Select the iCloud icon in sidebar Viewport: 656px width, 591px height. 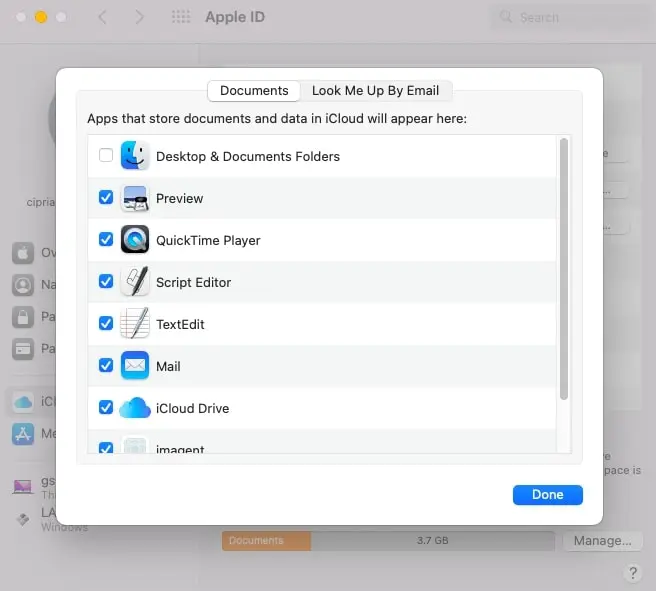[23, 402]
